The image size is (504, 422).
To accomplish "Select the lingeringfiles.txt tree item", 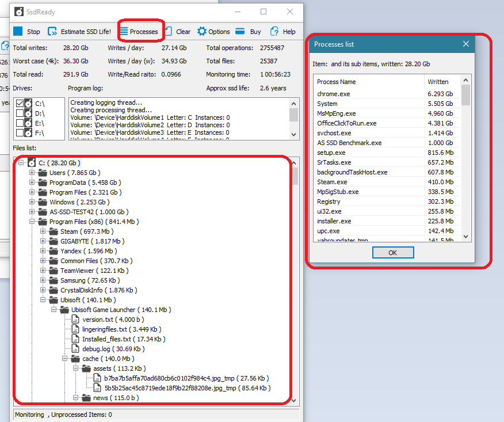I will [x=122, y=329].
